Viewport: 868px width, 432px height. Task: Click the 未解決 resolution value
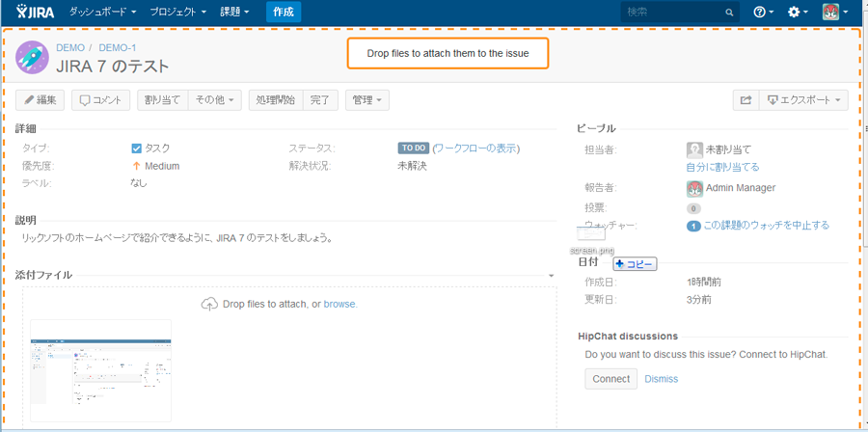click(412, 166)
